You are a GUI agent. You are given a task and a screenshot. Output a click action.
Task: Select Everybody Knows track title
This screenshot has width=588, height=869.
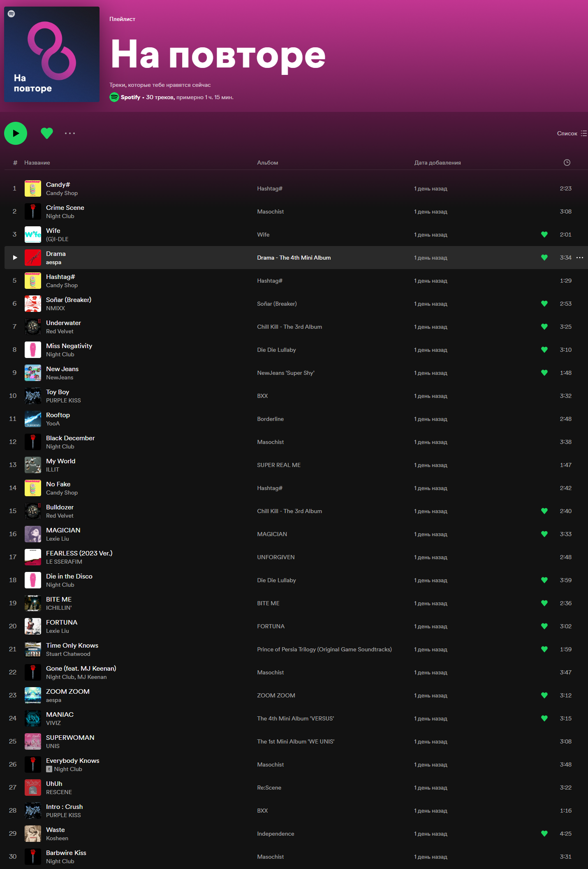tap(73, 761)
